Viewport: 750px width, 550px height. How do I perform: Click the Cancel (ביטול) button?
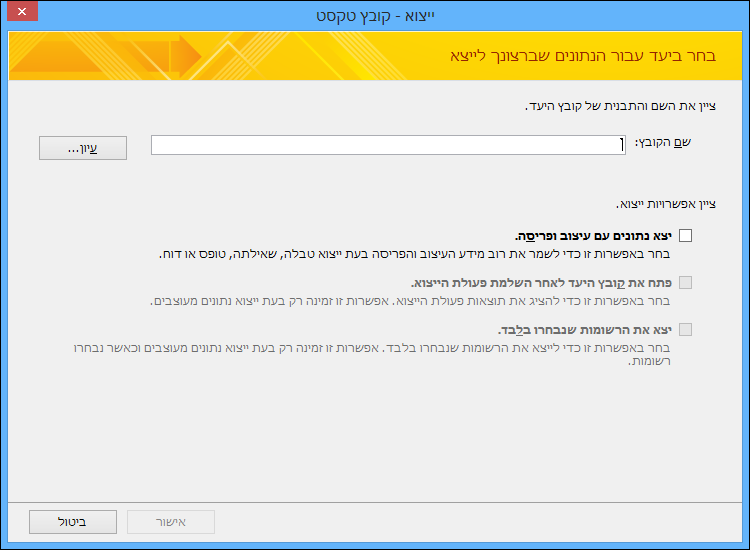[73, 522]
